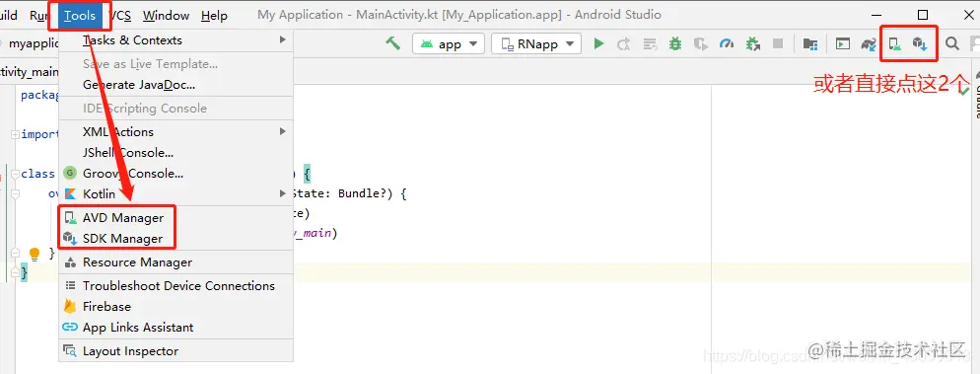The height and width of the screenshot is (374, 980).
Task: Click the yellow lightbulb intention icon
Action: 35,254
